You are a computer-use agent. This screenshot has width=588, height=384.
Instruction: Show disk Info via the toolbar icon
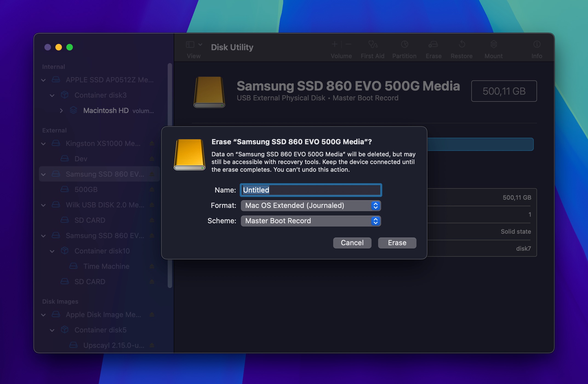536,48
